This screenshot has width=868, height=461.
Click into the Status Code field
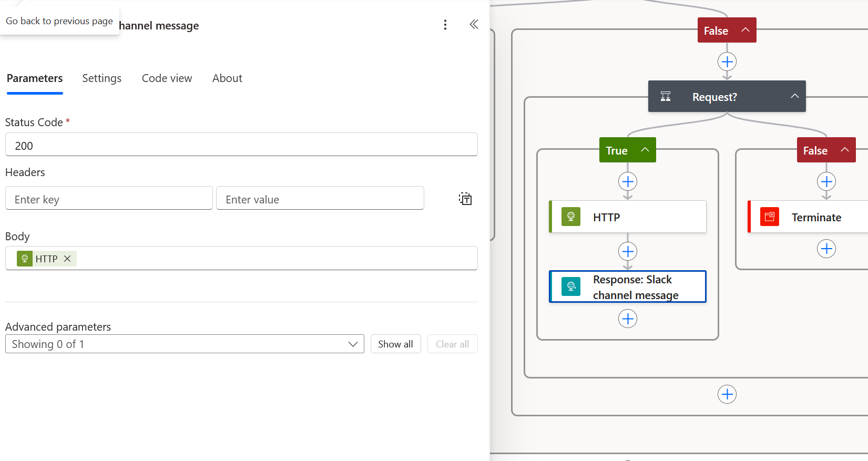pyautogui.click(x=241, y=145)
